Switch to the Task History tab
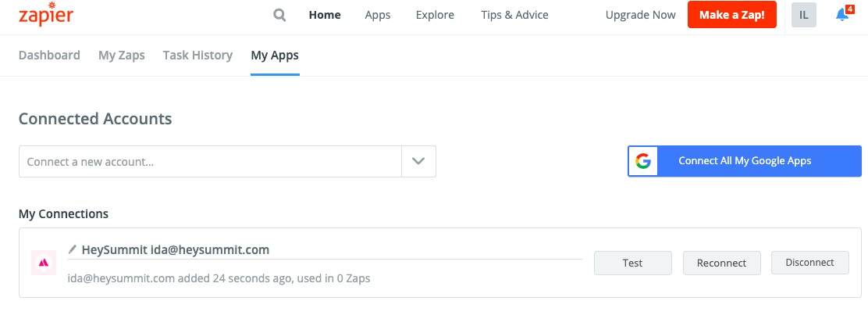 click(x=197, y=56)
